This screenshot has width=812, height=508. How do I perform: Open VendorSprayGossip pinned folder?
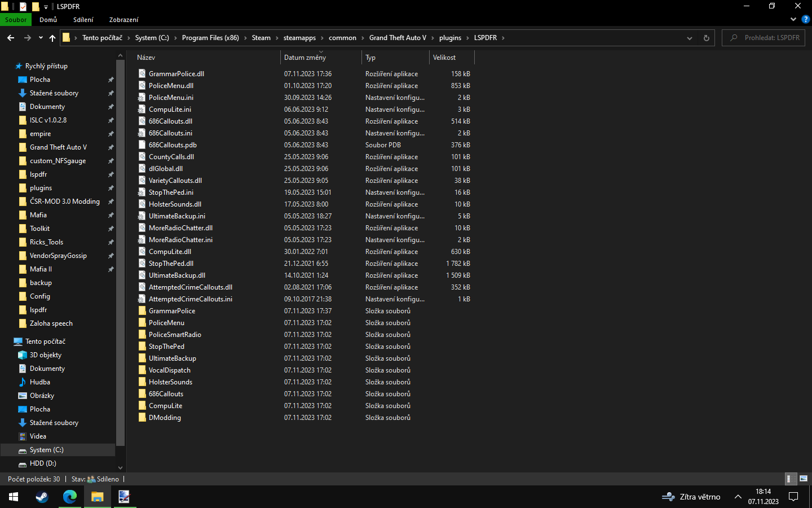point(58,256)
